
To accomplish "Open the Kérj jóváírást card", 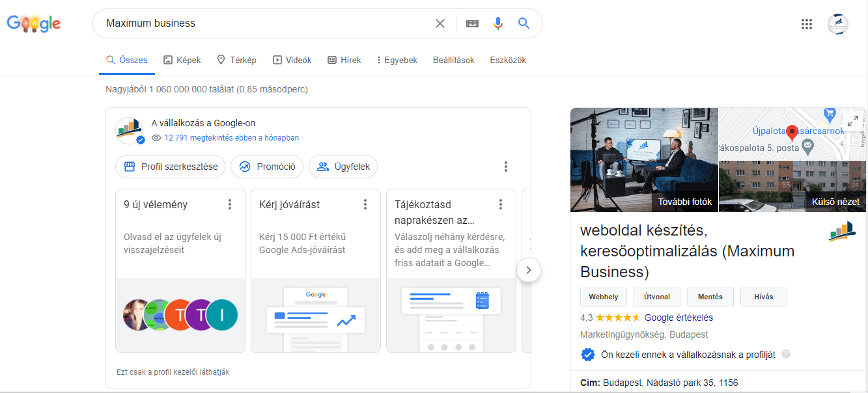I will click(316, 271).
